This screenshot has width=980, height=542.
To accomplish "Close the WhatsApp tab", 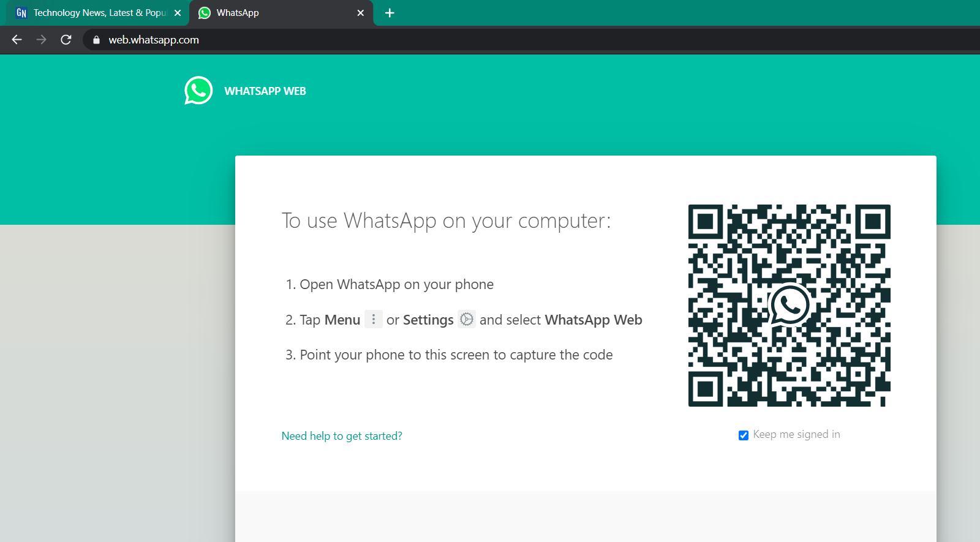I will pyautogui.click(x=361, y=13).
